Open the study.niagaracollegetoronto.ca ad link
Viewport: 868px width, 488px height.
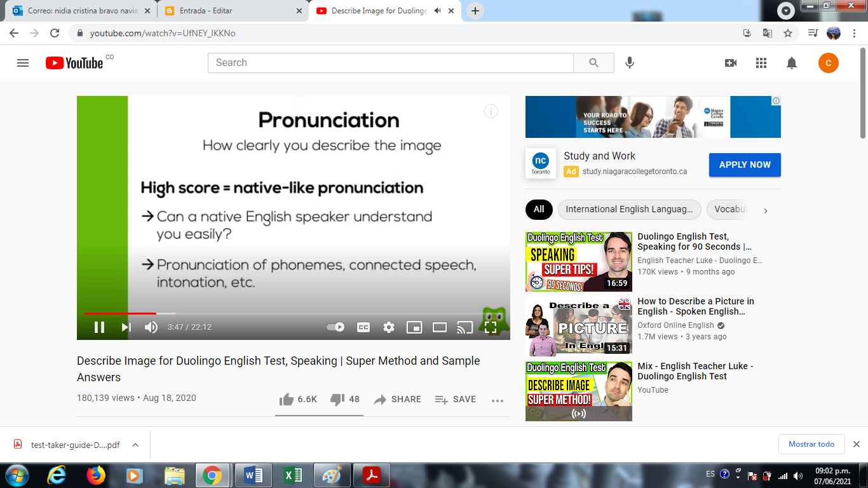635,172
